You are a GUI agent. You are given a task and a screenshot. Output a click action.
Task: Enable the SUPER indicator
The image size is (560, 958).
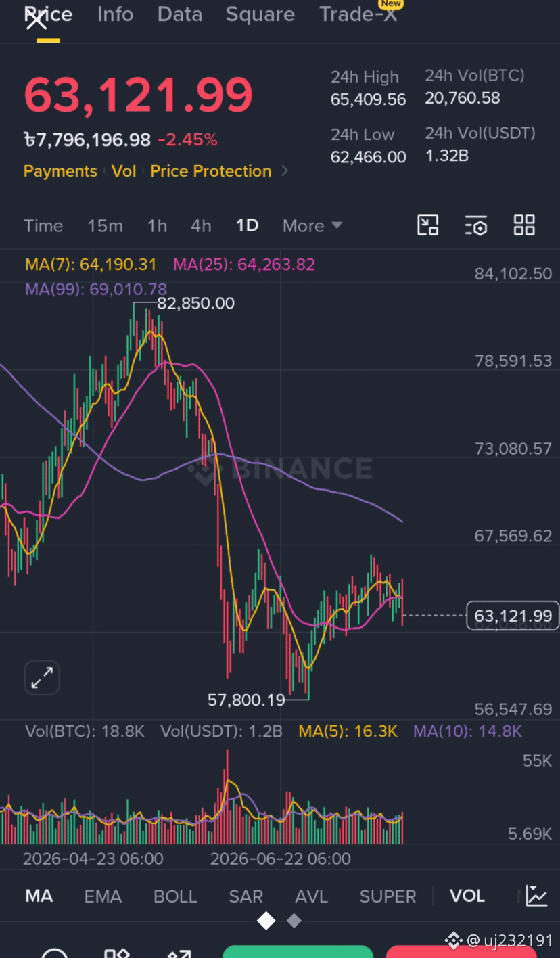click(x=388, y=896)
